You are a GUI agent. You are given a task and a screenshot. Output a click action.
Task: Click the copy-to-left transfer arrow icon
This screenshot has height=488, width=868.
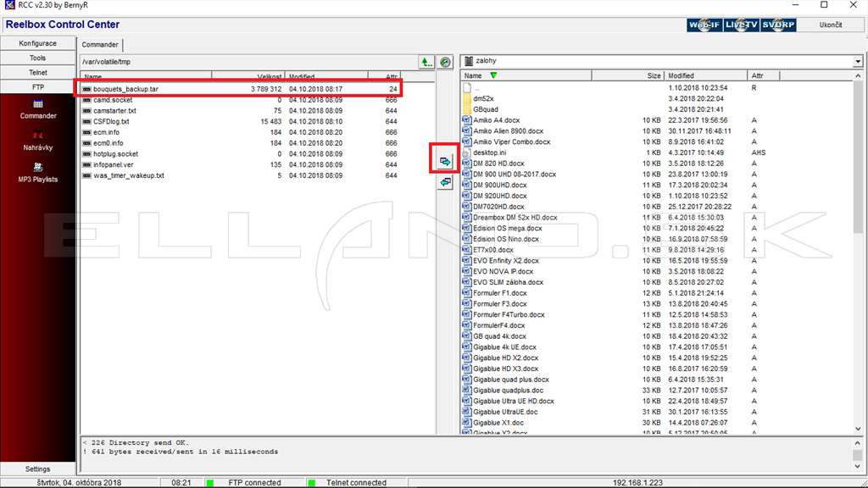[x=445, y=182]
